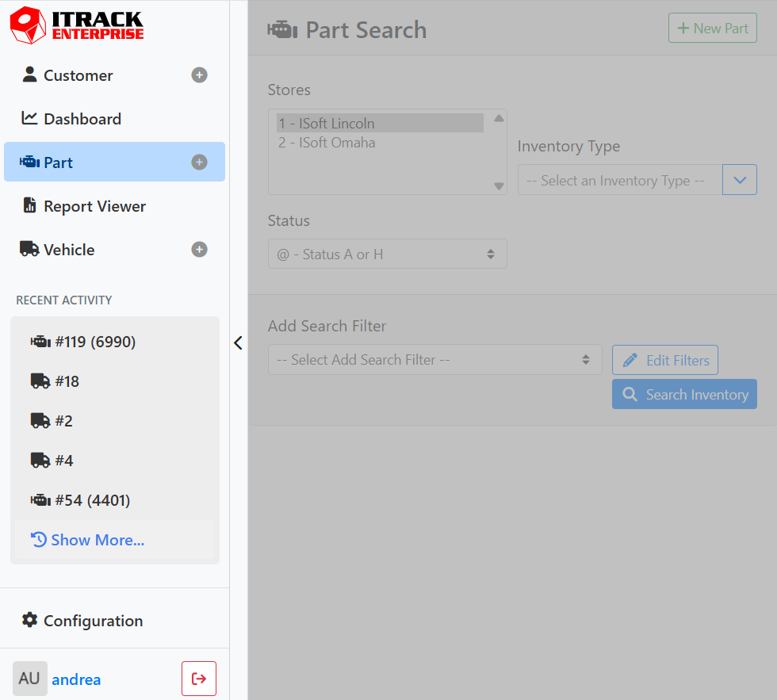Click the ITrack Enterprise logo

pos(77,25)
